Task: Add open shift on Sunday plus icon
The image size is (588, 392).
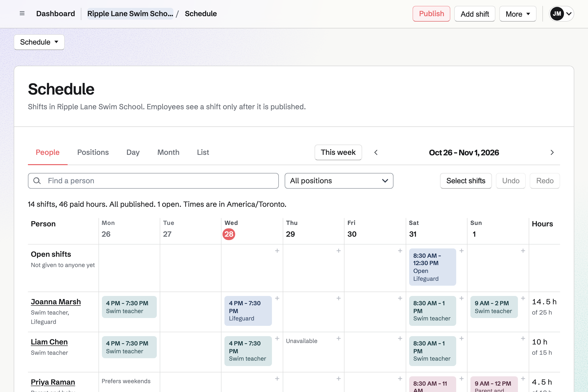Action: (x=523, y=251)
